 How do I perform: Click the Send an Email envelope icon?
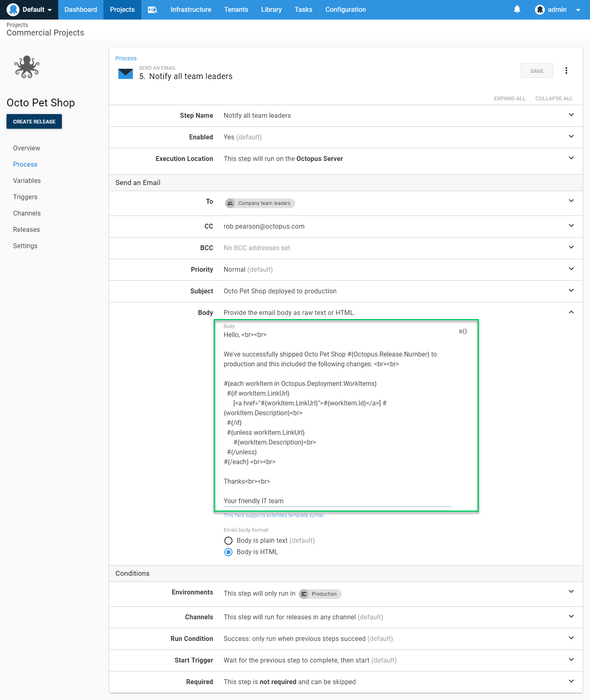tap(125, 74)
